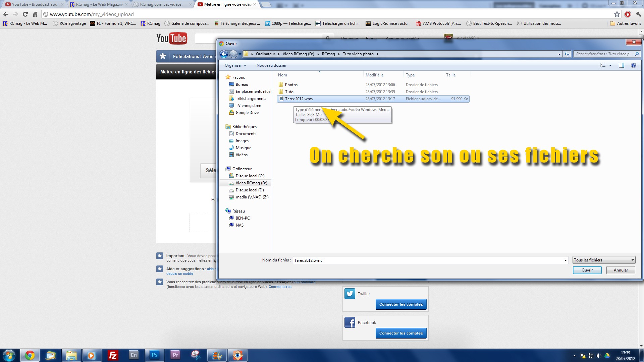The image size is (644, 362).
Task: Open Disque local (C:)
Action: (x=250, y=176)
